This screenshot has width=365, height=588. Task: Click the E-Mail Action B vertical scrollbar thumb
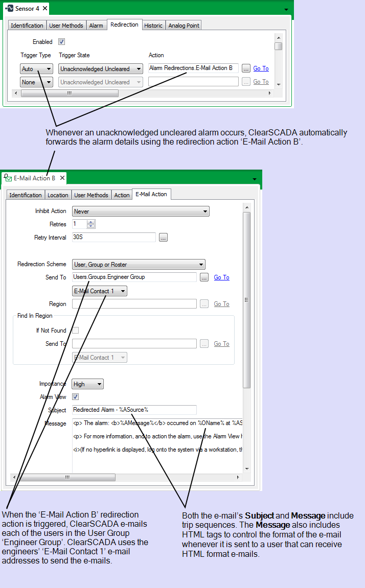(x=247, y=300)
